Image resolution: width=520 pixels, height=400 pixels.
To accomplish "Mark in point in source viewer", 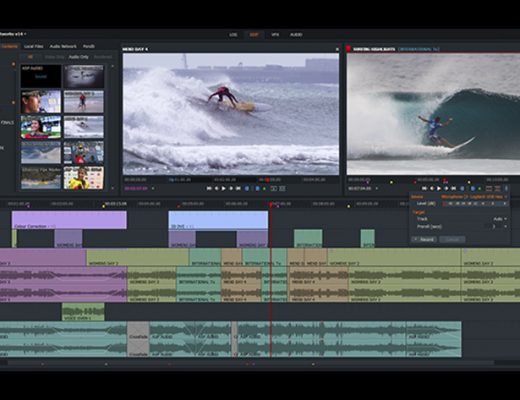I will point(247,189).
